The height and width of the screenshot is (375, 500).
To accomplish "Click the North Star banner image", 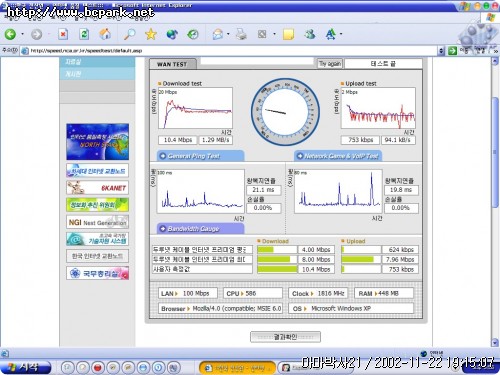I will [97, 142].
